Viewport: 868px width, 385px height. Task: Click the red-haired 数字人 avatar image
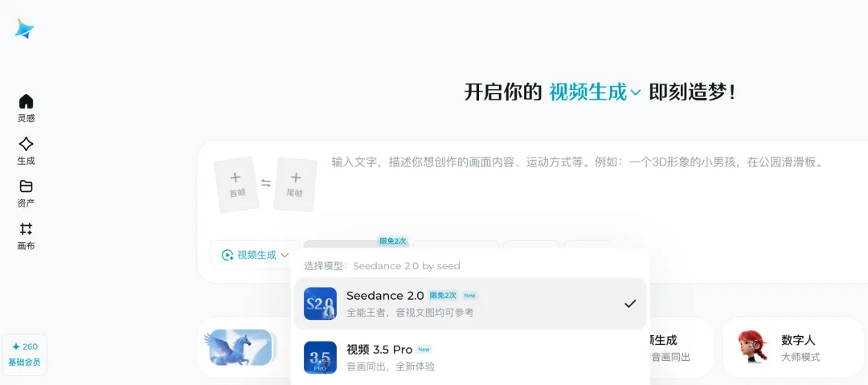753,347
